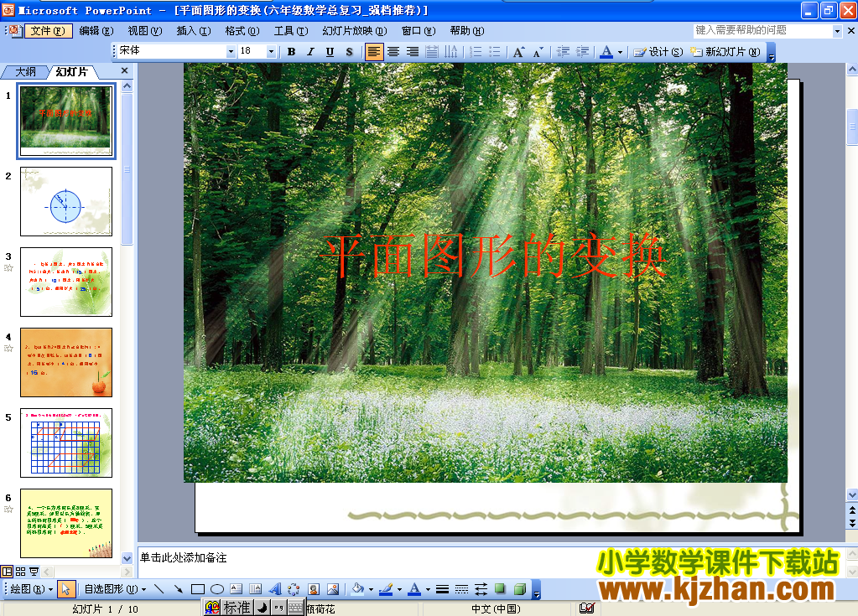Toggle underline text formatting
The height and width of the screenshot is (616, 858).
click(x=330, y=52)
